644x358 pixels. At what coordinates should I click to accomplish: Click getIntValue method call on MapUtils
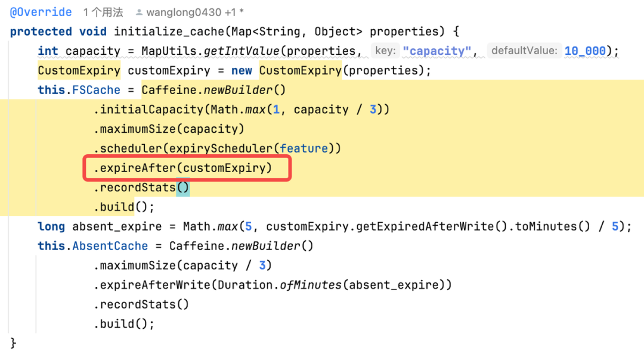tap(241, 51)
